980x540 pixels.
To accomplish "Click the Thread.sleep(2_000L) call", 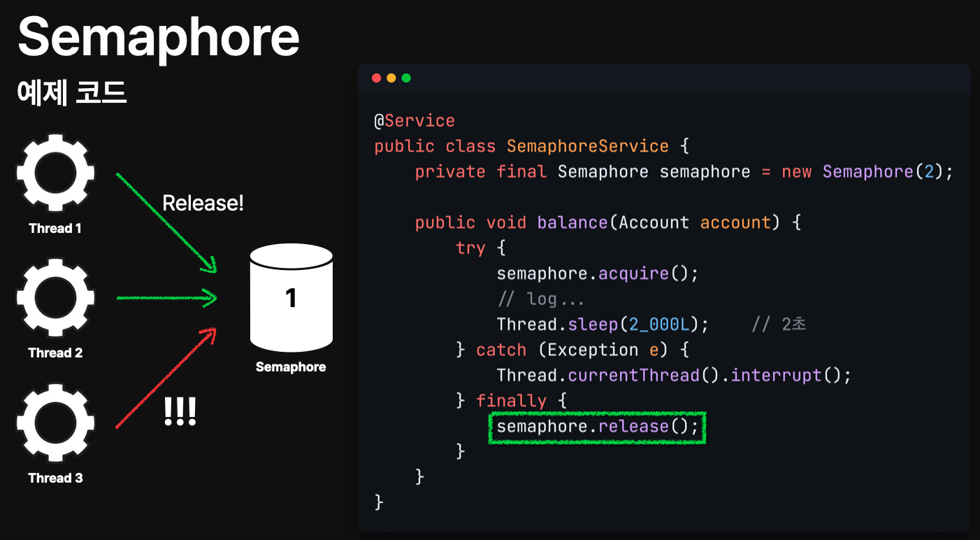I will 603,325.
